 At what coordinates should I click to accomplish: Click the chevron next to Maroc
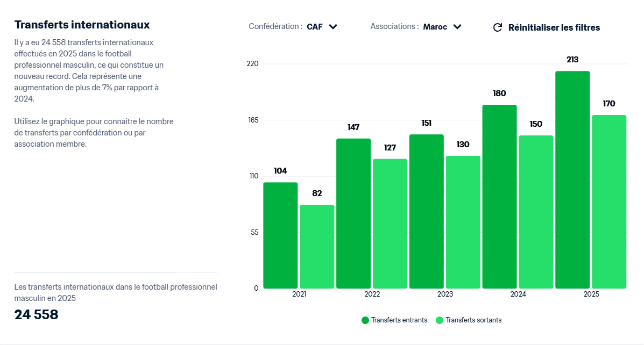(457, 27)
